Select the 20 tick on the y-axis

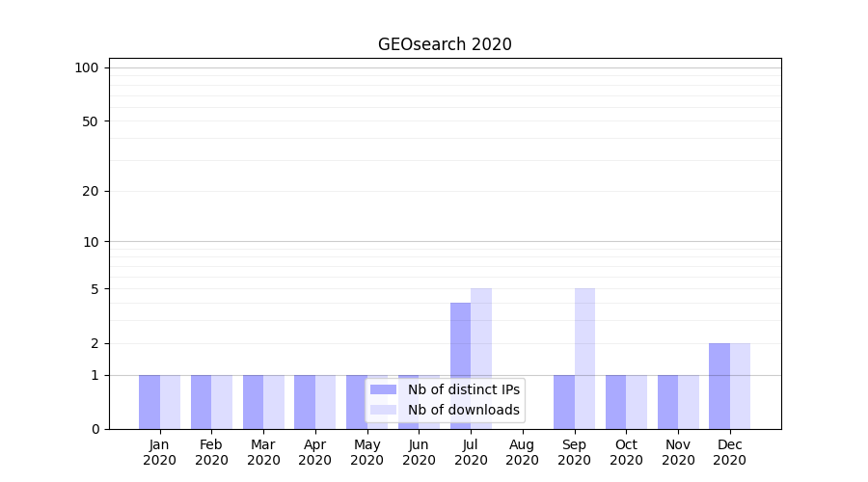click(91, 191)
